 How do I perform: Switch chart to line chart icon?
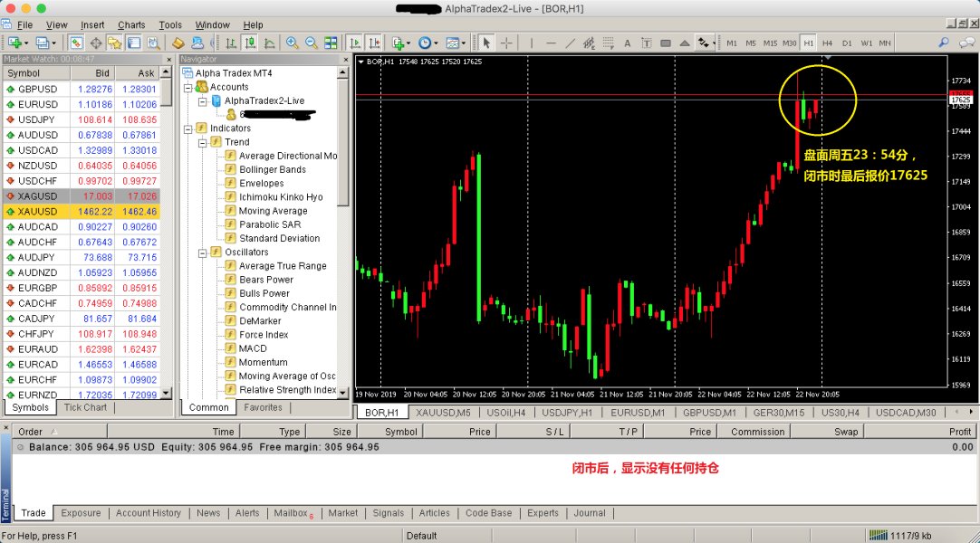click(x=270, y=43)
